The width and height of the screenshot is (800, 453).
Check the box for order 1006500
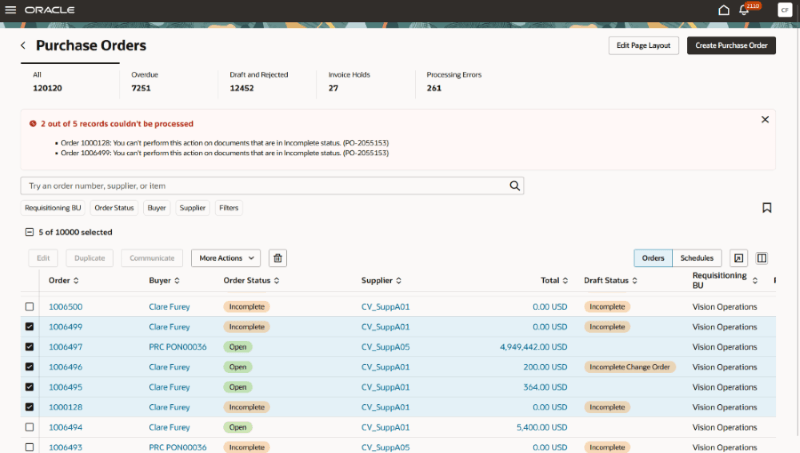(30, 307)
